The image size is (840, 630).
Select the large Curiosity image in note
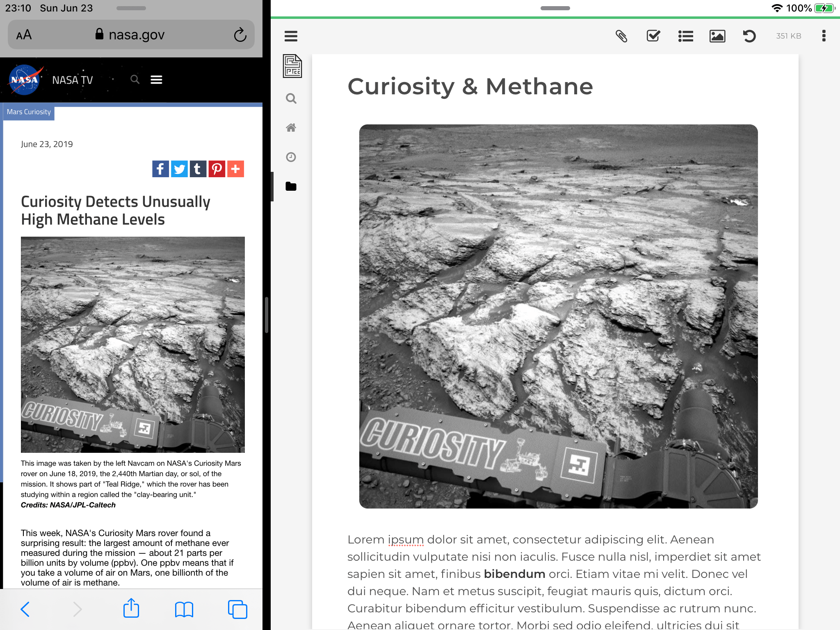(558, 316)
